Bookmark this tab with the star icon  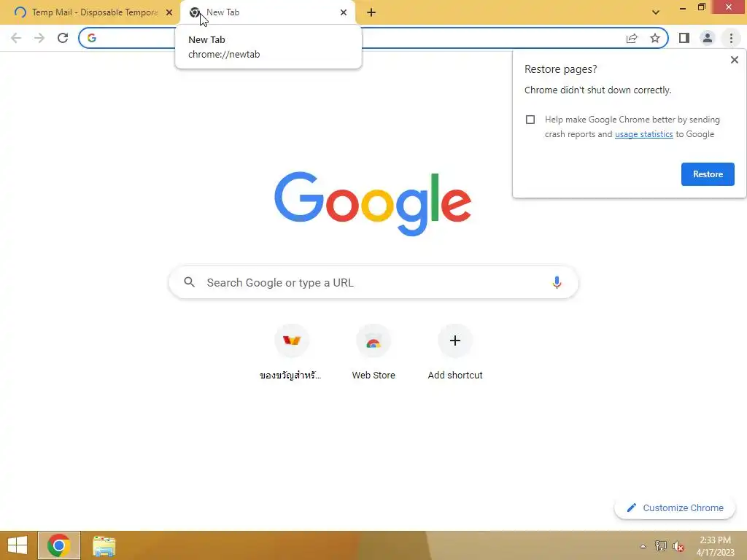(655, 38)
